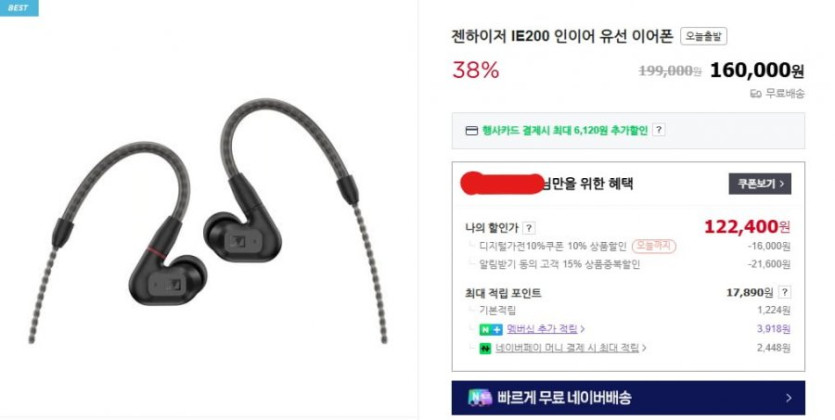Image resolution: width=835 pixels, height=420 pixels.
Task: Expand the 빠르게 무료 네이버배송 banner arrow
Action: click(x=789, y=398)
